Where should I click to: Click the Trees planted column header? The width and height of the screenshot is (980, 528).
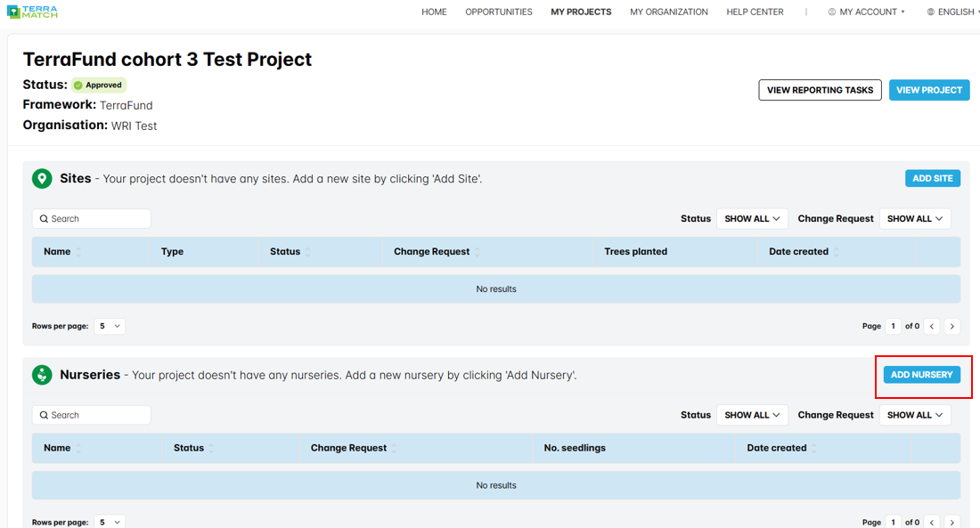click(x=635, y=252)
